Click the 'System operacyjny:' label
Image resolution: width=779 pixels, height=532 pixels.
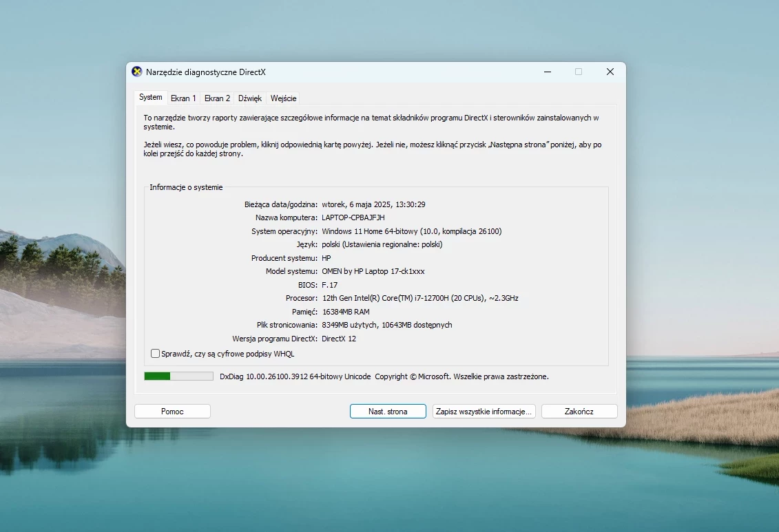pos(284,231)
